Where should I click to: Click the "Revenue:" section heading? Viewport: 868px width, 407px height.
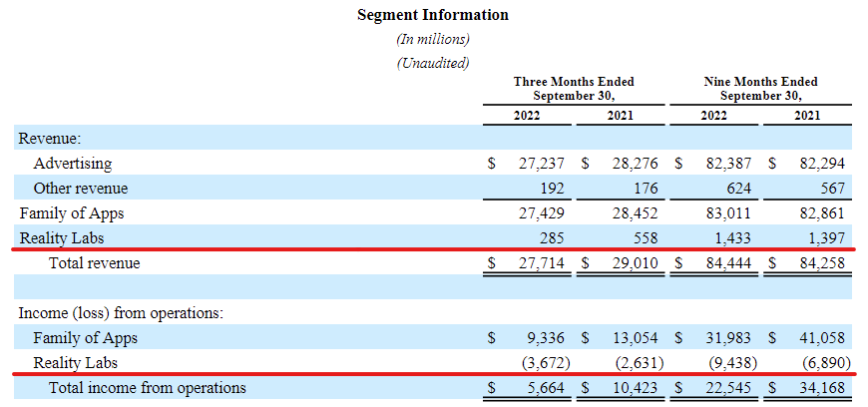tap(50, 139)
